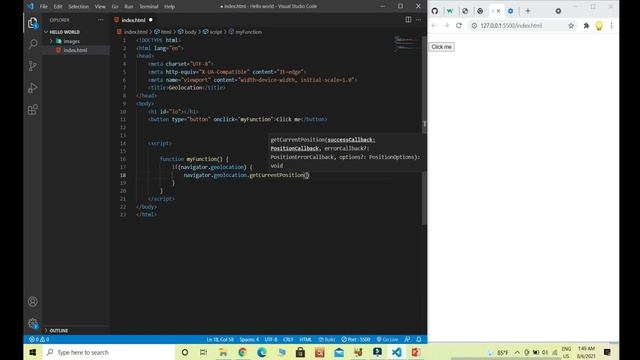This screenshot has width=640, height=360.
Task: Reload the page in Chrome
Action: coord(459,25)
